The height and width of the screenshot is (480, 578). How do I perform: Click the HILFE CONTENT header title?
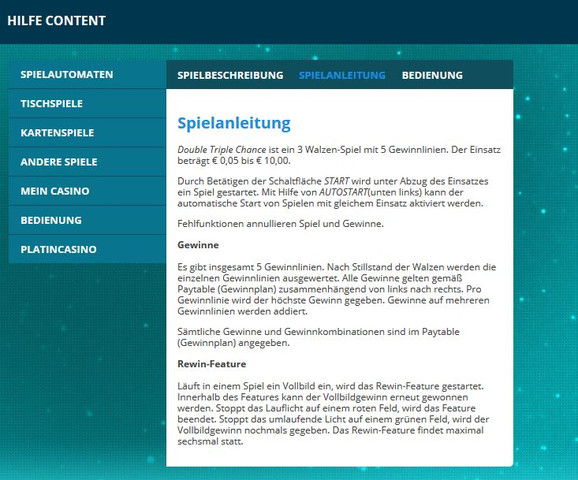pyautogui.click(x=56, y=21)
